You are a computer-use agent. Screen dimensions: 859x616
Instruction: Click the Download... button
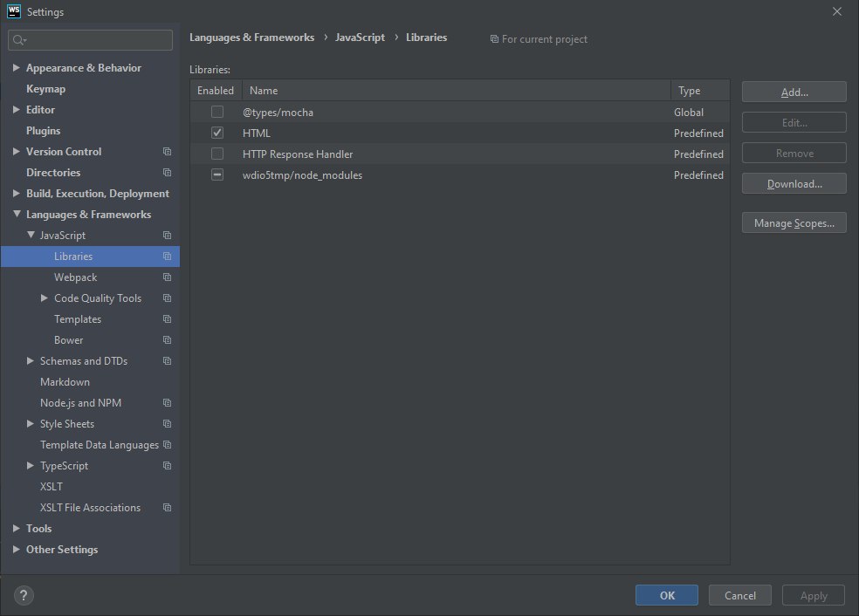[794, 183]
